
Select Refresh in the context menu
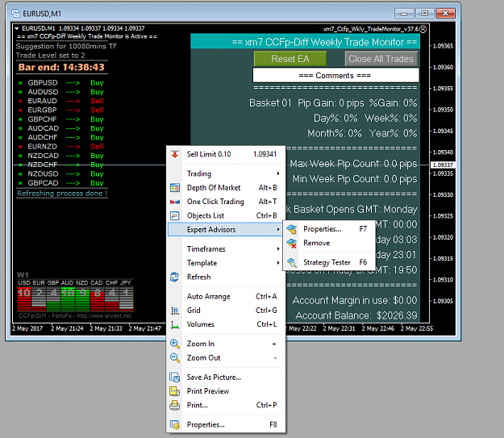(226, 277)
